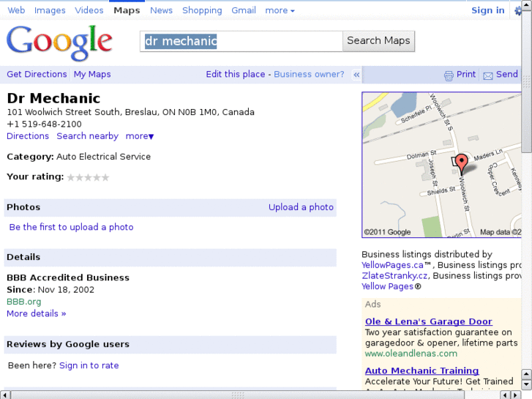The height and width of the screenshot is (399, 532).
Task: Select the Maps tab
Action: [x=127, y=10]
